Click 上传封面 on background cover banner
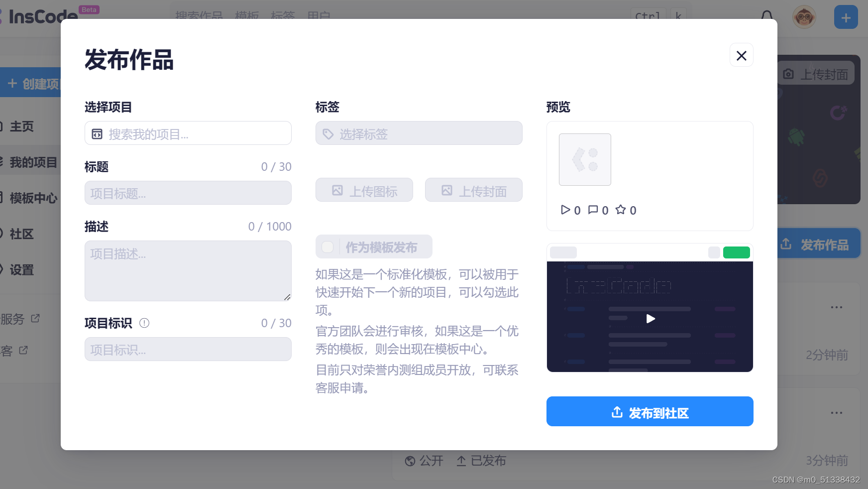Screen dimensions: 868x489 (816, 74)
